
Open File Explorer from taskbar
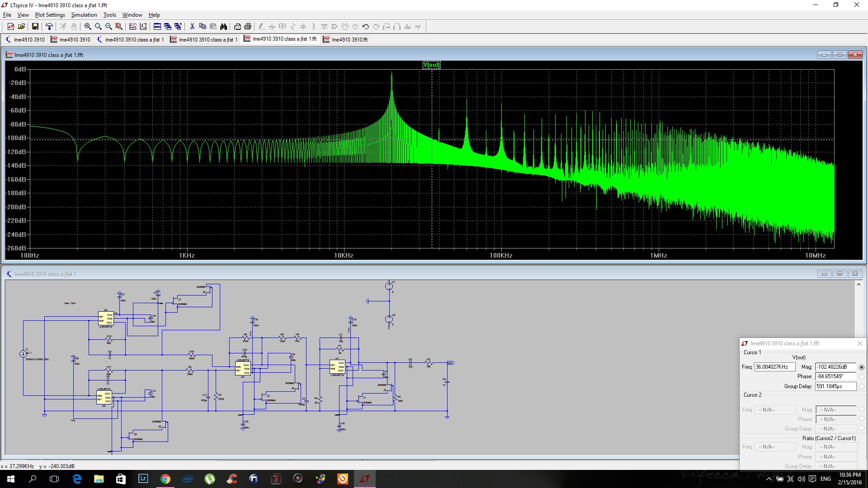pyautogui.click(x=99, y=479)
